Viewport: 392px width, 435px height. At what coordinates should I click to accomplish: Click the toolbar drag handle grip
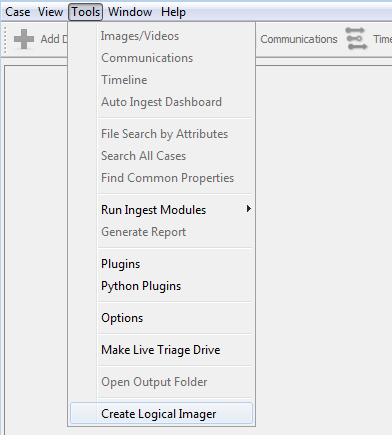tap(5, 39)
